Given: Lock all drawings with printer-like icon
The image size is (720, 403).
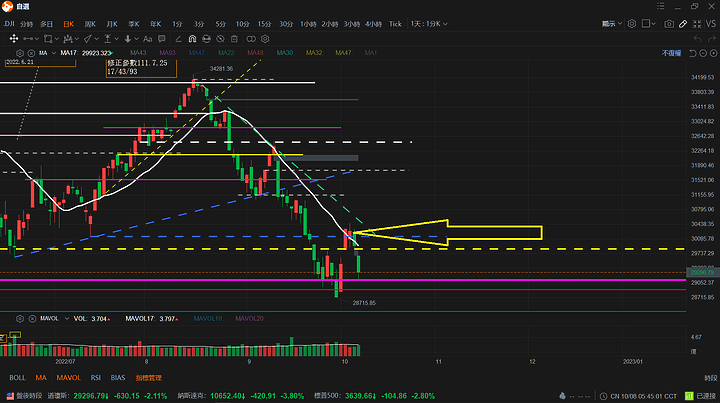Looking at the screenshot, I should [x=207, y=39].
